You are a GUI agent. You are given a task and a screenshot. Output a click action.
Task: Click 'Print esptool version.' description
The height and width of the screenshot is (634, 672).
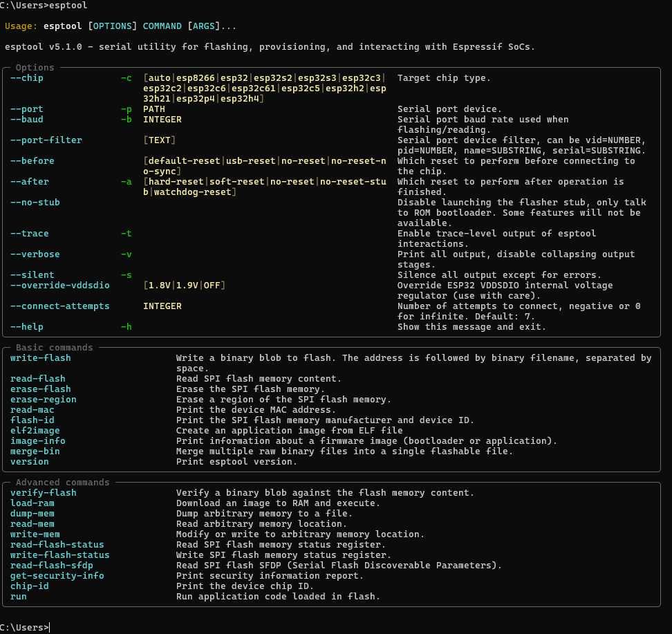[x=236, y=462]
